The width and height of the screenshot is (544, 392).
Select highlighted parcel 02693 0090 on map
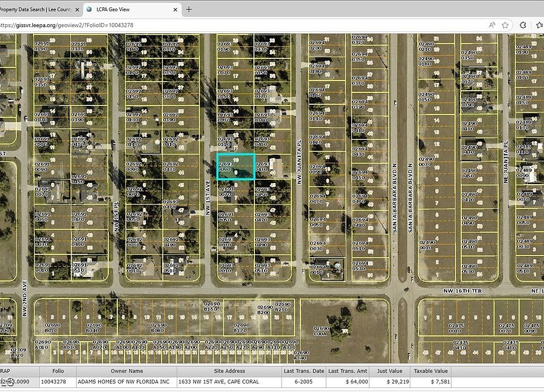click(236, 167)
